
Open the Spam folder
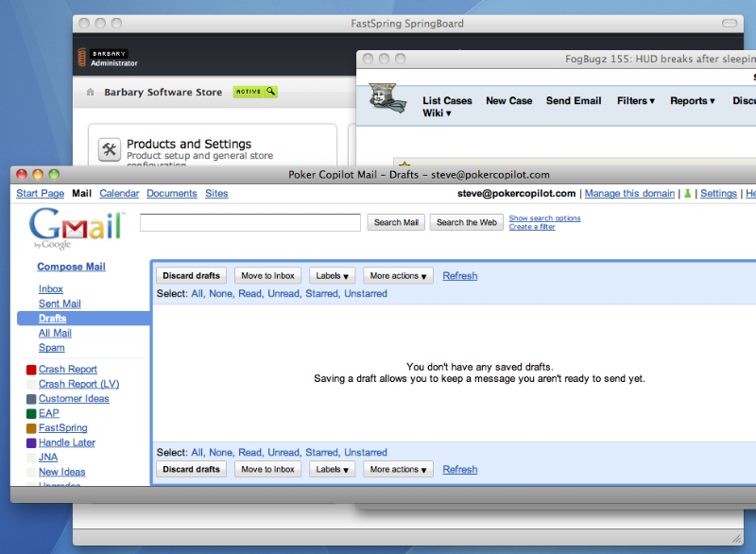(52, 348)
